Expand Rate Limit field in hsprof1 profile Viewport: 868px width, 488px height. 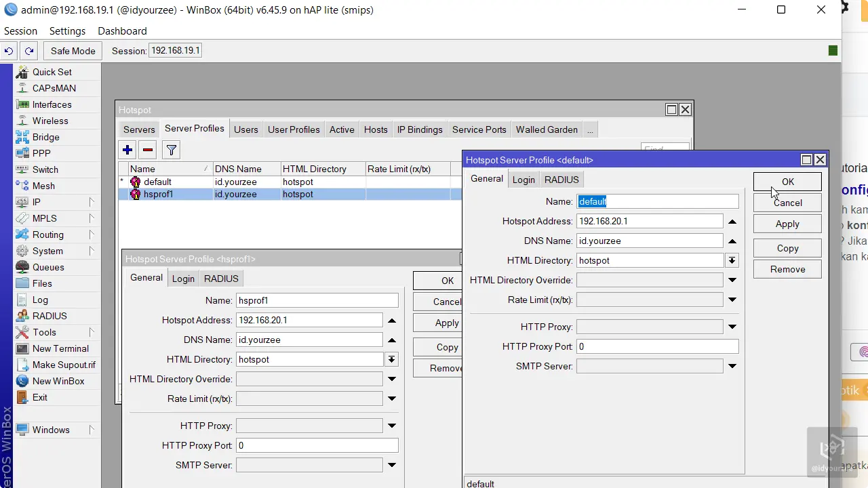click(391, 399)
